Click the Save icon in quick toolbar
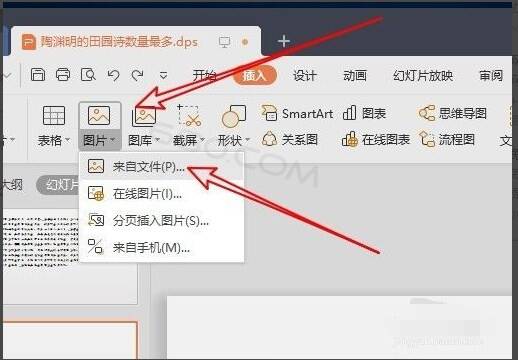The image size is (518, 360). pyautogui.click(x=38, y=75)
